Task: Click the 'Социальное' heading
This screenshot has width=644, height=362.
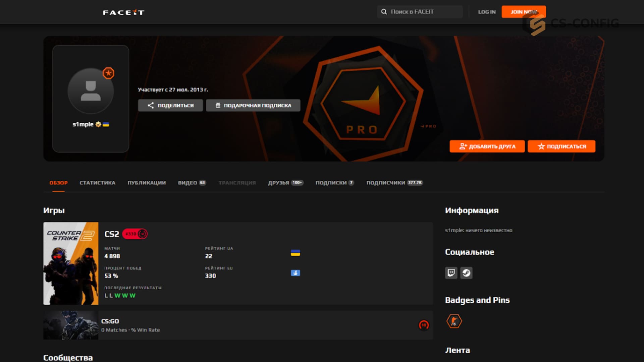Action: (x=470, y=252)
